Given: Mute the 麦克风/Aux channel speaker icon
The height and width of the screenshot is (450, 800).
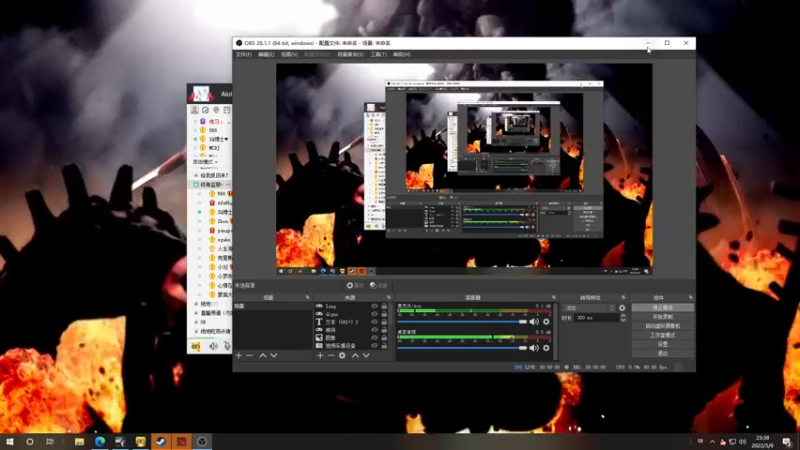Looking at the screenshot, I should click(534, 321).
